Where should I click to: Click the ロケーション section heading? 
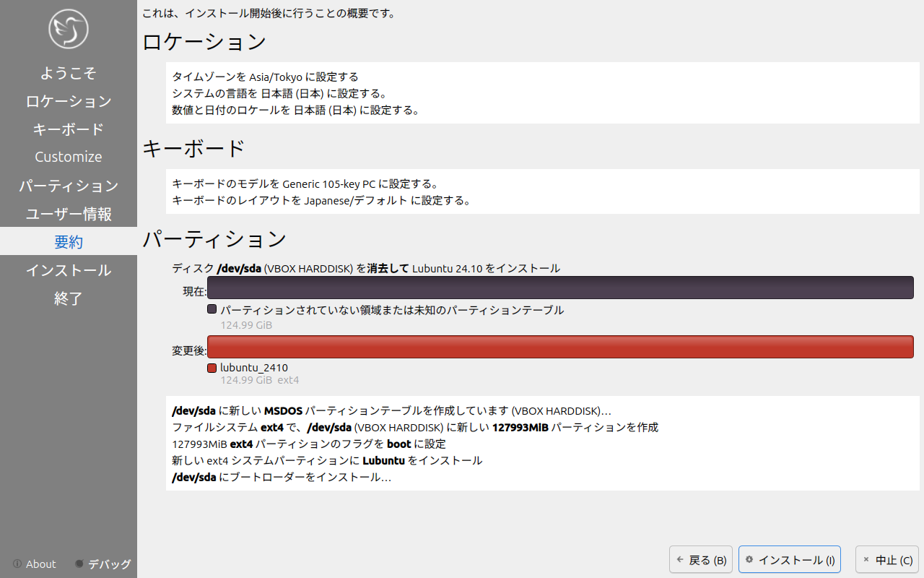click(204, 42)
